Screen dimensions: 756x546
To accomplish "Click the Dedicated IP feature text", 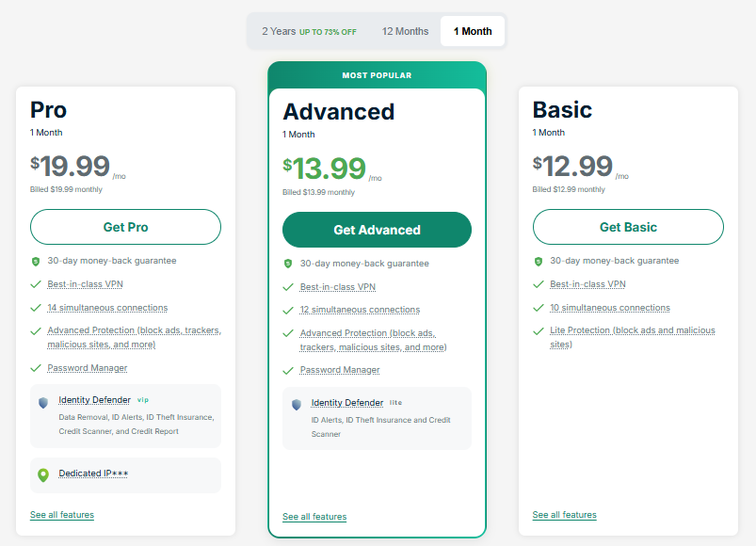I will (x=93, y=474).
